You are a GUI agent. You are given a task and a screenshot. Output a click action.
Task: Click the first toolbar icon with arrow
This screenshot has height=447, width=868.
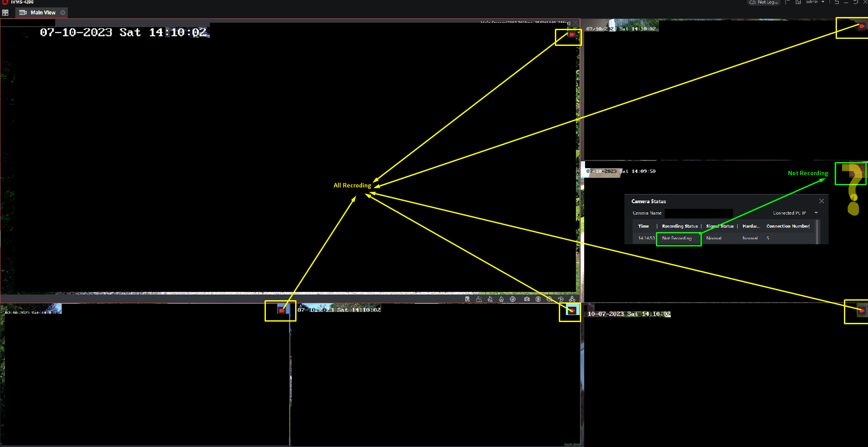coord(467,299)
